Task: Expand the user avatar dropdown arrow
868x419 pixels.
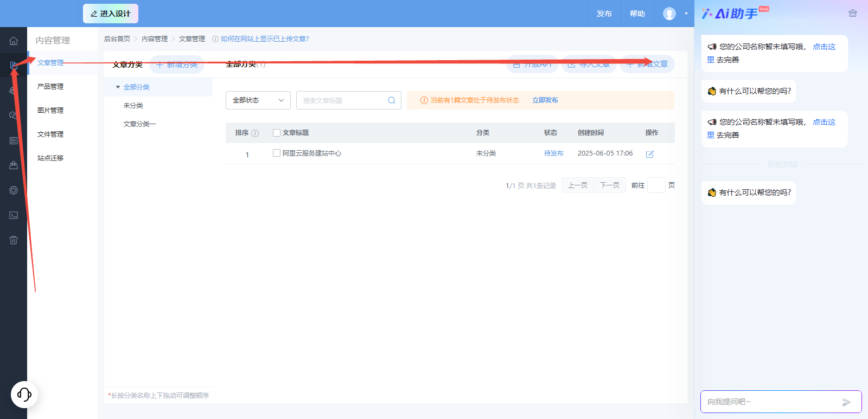Action: click(x=686, y=14)
